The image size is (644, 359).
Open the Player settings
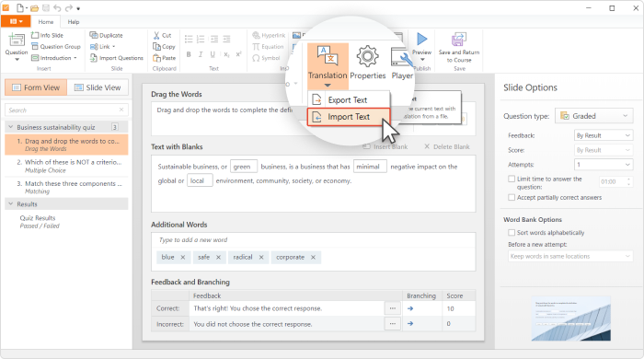click(x=402, y=63)
